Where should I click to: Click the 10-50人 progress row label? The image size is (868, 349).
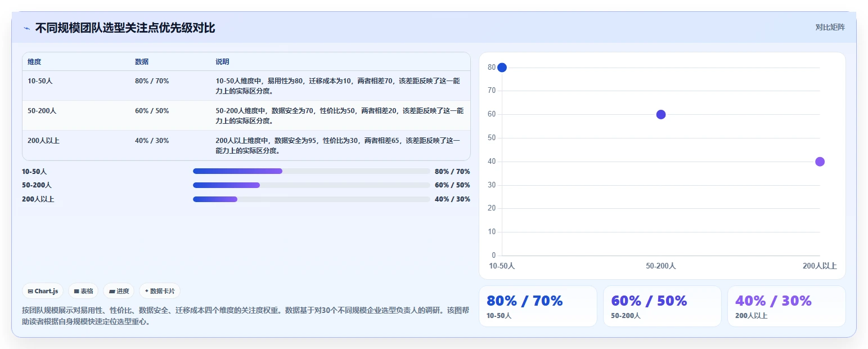pos(34,171)
